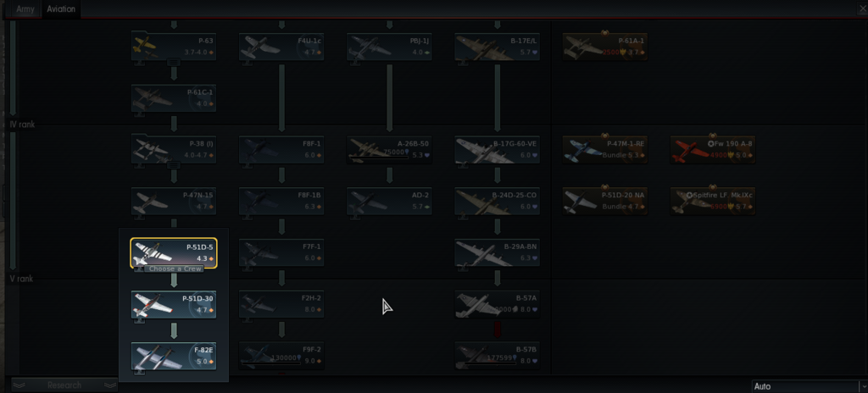Switch to the Army tab

pos(25,9)
